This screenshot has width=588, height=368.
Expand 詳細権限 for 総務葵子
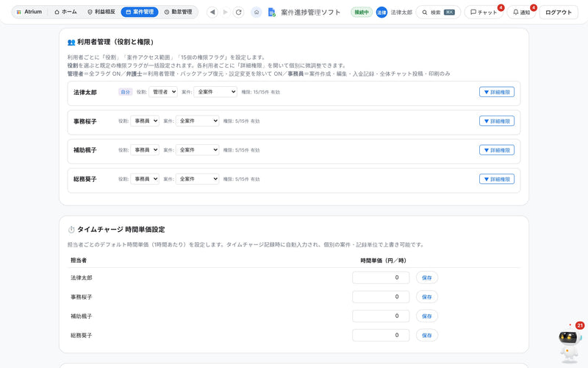[x=497, y=179]
